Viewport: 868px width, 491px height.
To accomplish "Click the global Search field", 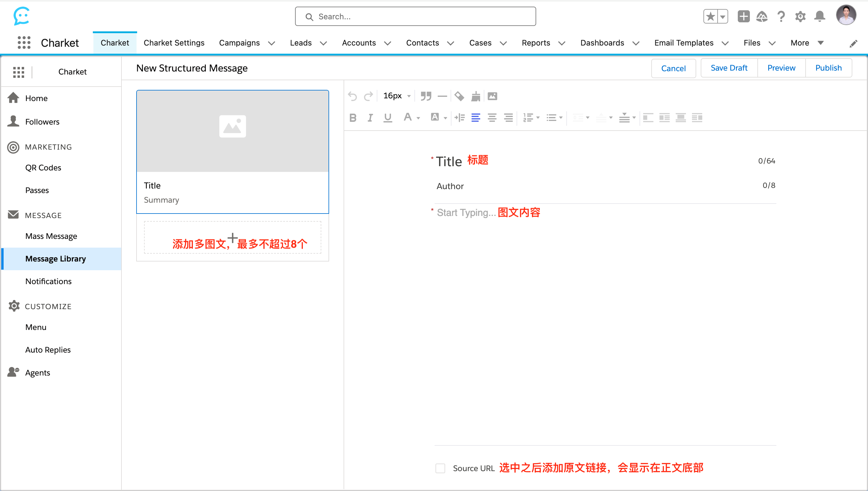I will [416, 17].
